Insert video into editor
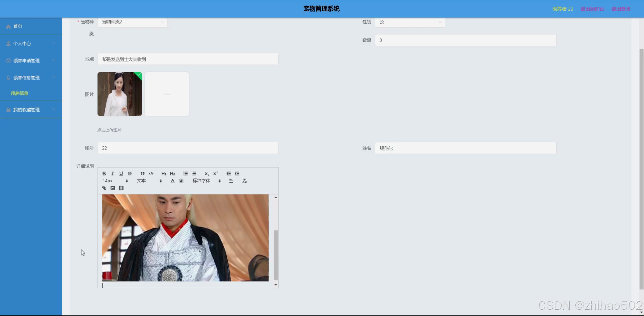 [121, 188]
